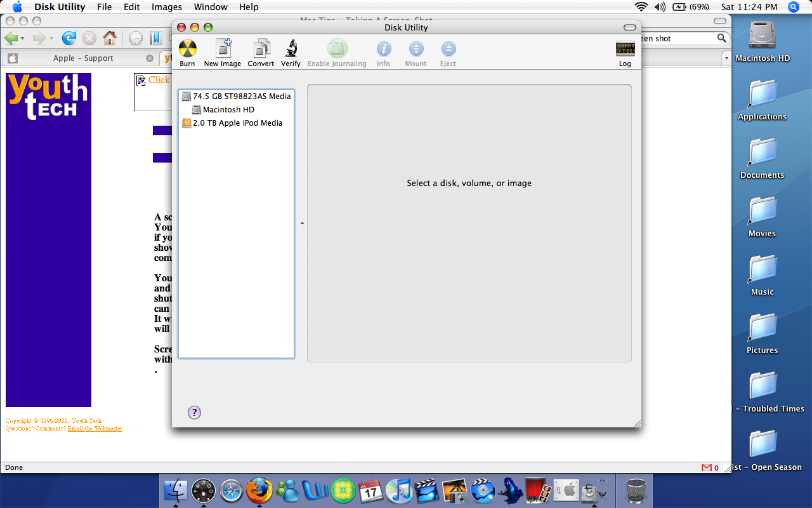Launch iTunes from the Dock

(x=398, y=491)
